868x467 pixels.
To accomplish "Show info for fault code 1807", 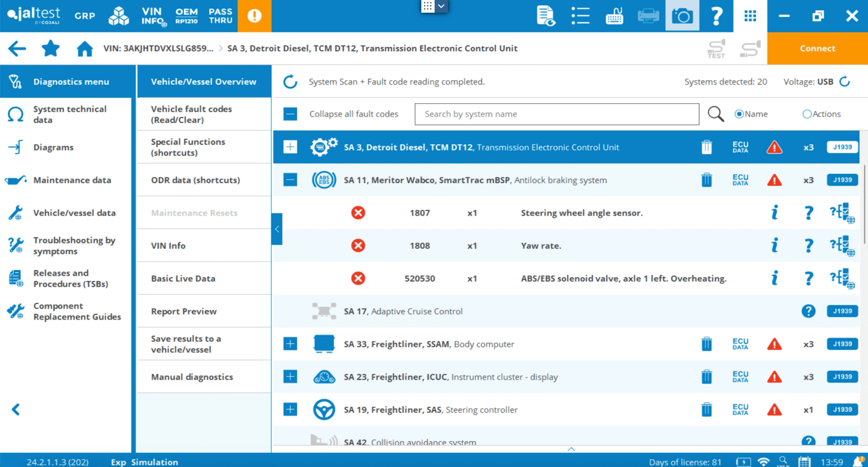I will (x=775, y=213).
